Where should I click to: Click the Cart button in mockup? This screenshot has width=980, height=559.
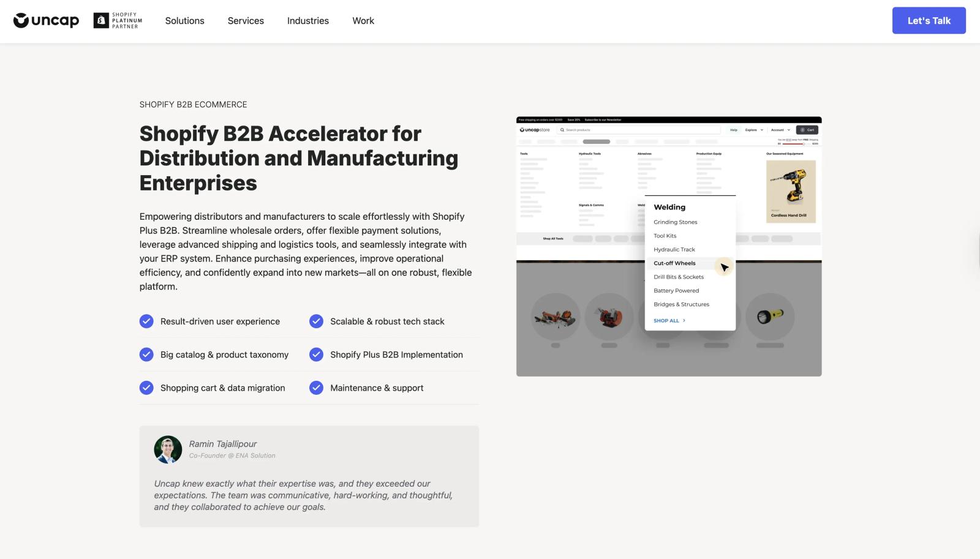click(x=807, y=130)
